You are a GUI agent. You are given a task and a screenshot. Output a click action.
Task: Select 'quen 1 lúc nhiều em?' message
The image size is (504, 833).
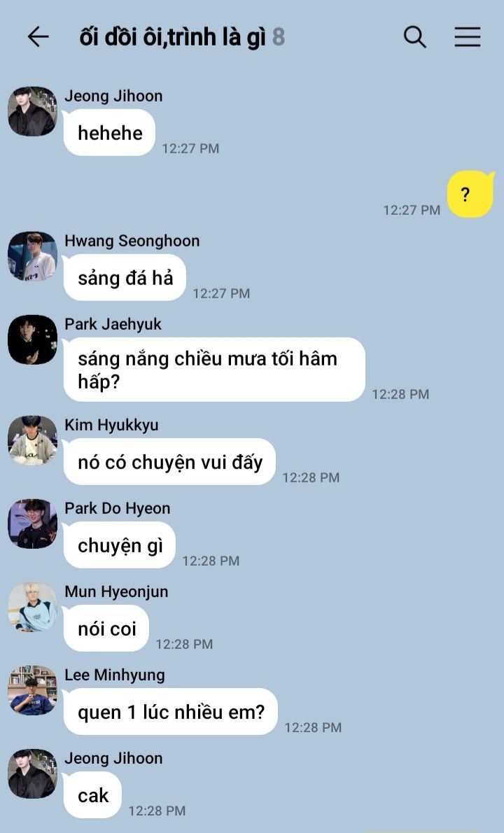click(171, 712)
